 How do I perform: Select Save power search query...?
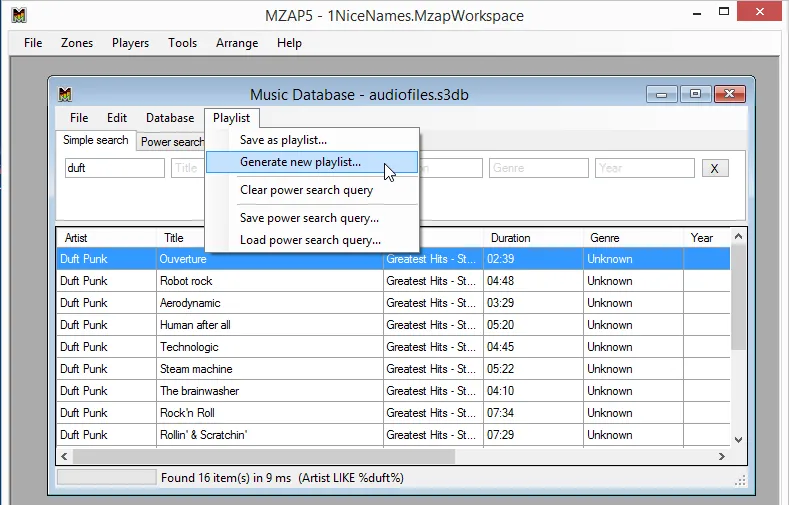coord(312,218)
